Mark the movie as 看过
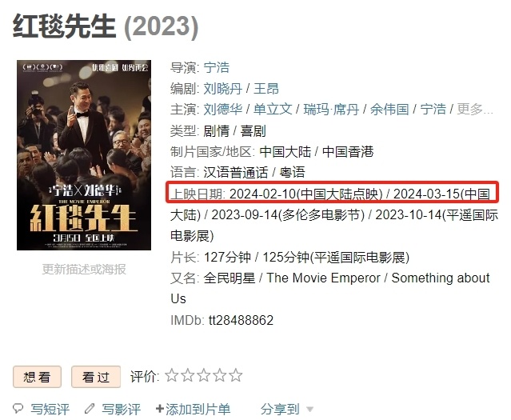The width and height of the screenshot is (511, 420). pos(96,377)
